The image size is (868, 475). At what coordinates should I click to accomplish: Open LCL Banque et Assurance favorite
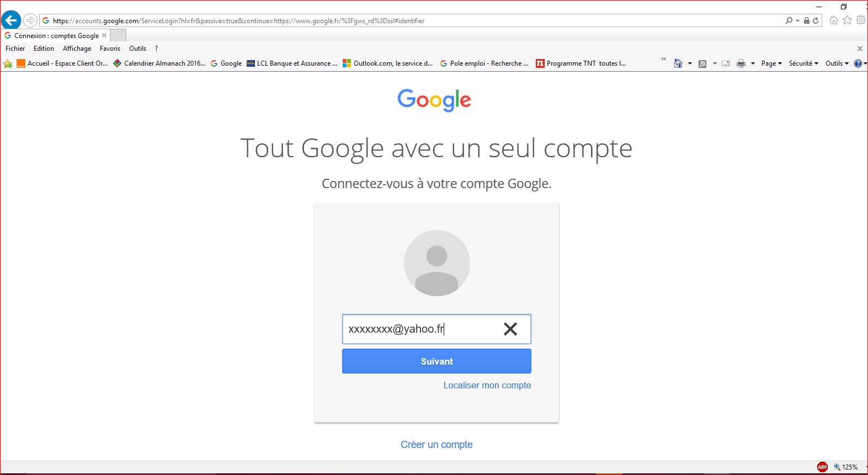coord(292,63)
